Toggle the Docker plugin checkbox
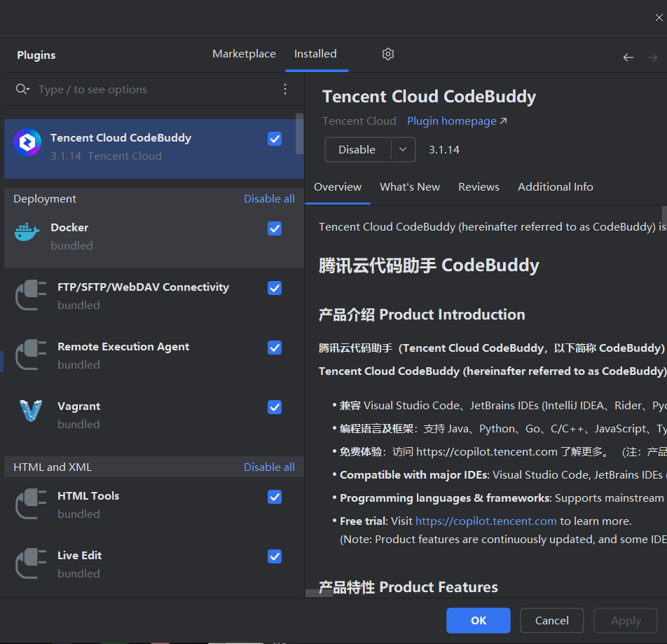The image size is (667, 644). pos(275,228)
